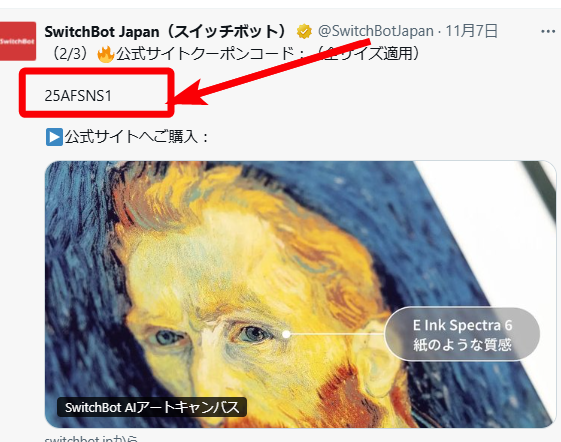Screen dimensions: 561x442
Task: Click the gold verified badge
Action: 304,31
